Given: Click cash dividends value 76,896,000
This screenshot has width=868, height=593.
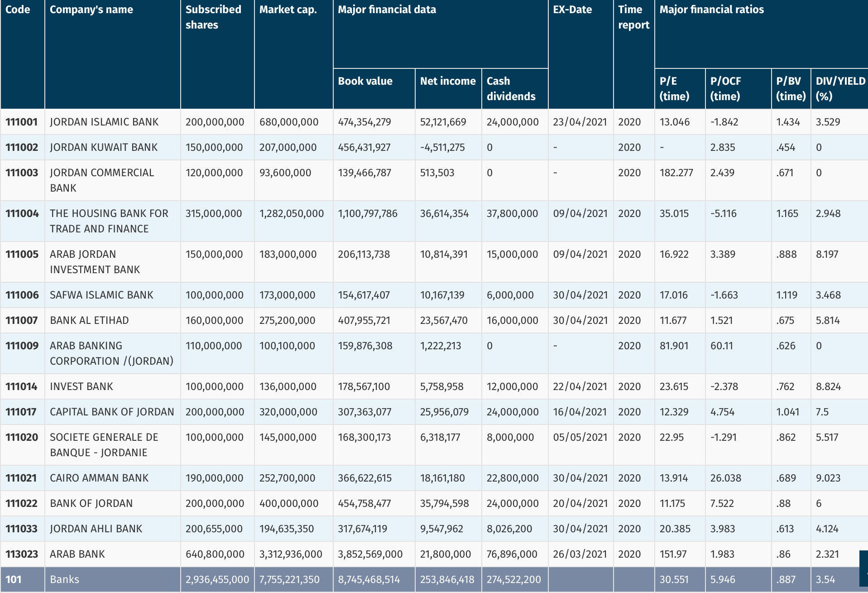Looking at the screenshot, I should pyautogui.click(x=512, y=554).
